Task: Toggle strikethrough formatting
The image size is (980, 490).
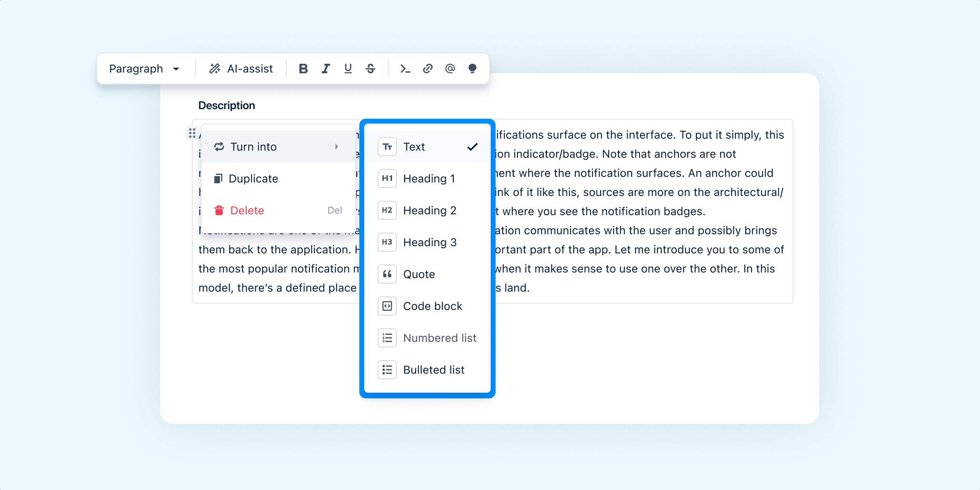Action: click(370, 69)
